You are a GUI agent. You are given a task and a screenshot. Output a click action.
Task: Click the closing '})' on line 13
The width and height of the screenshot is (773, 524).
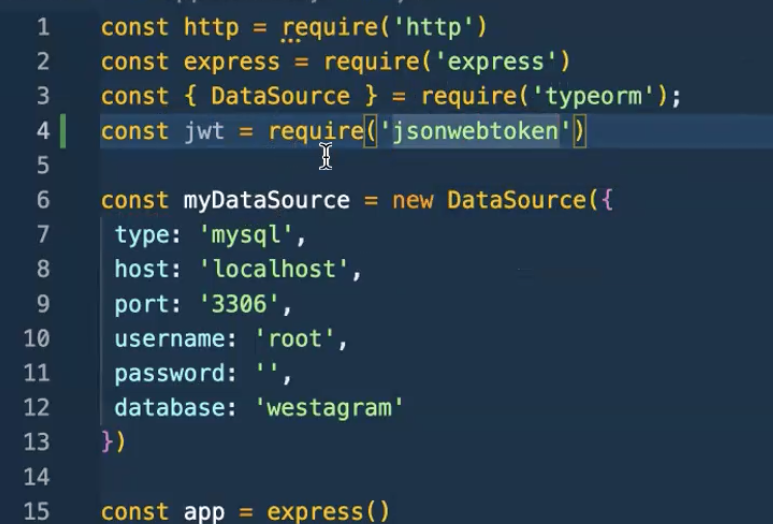coord(113,442)
